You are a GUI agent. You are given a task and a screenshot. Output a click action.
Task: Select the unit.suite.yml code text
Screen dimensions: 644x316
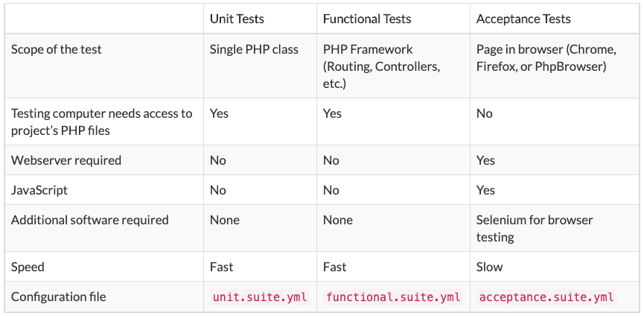pyautogui.click(x=260, y=297)
